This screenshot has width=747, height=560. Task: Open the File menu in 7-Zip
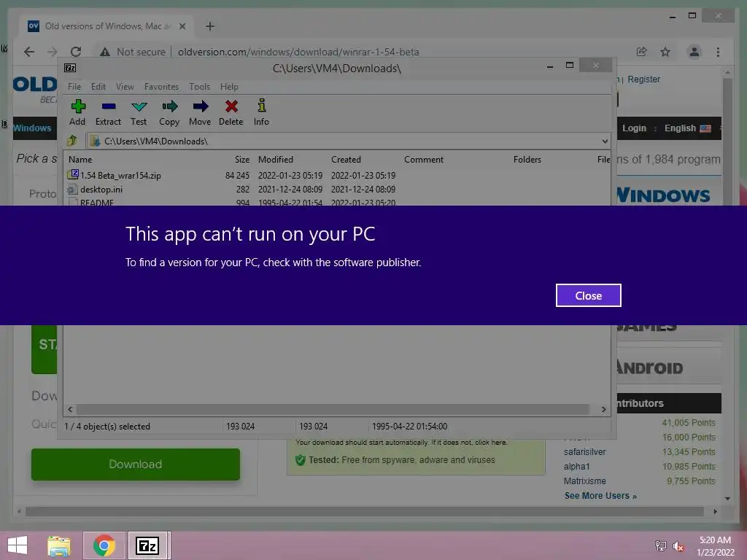pos(74,87)
